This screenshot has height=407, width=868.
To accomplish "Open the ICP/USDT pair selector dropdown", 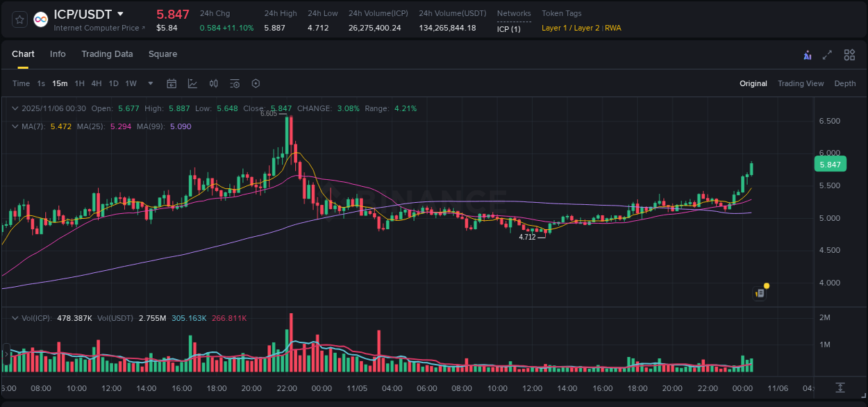I will 122,14.
